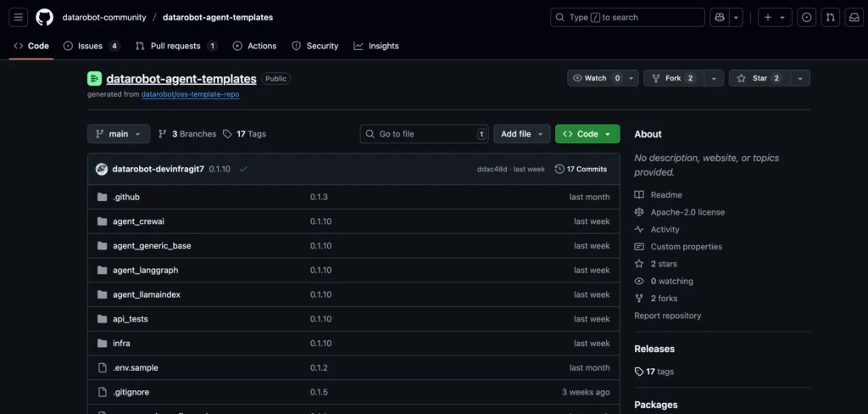The width and height of the screenshot is (868, 414).
Task: Expand the Add file dropdown
Action: [x=521, y=134]
